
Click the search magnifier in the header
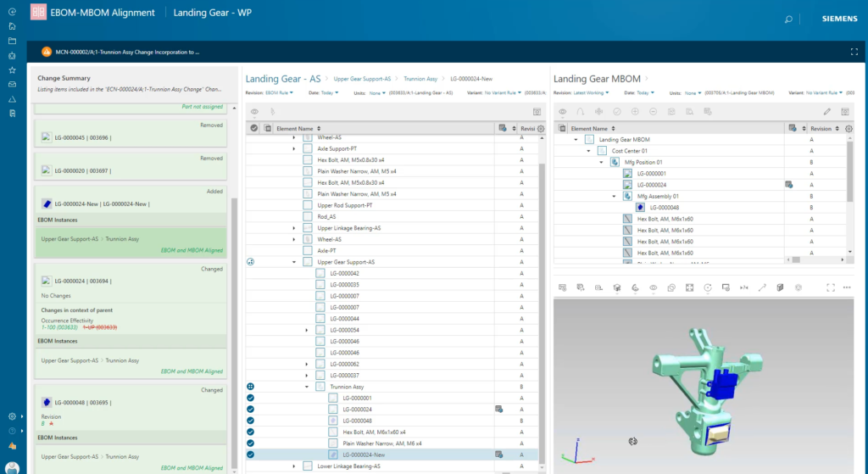tap(788, 20)
